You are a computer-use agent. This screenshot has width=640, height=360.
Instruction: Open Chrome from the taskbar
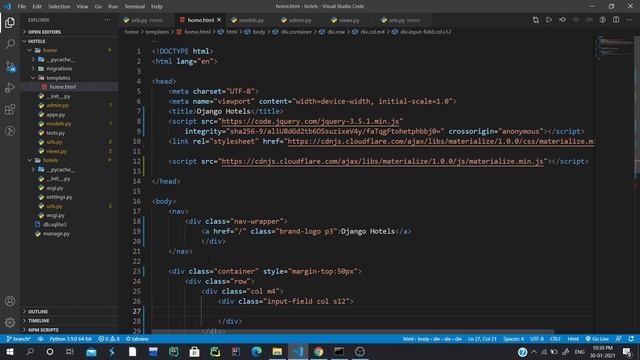[x=318, y=351]
